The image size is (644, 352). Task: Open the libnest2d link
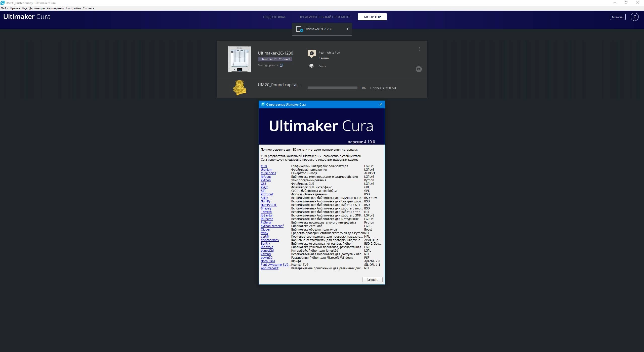[x=267, y=247]
